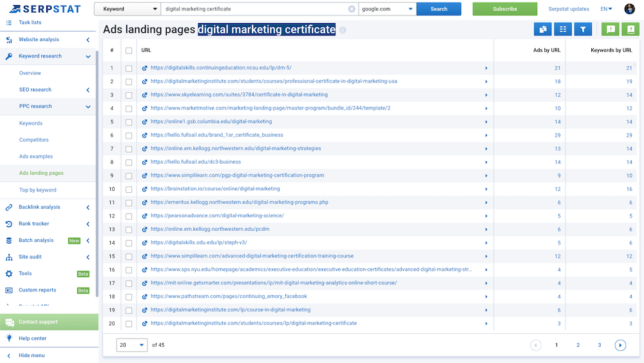644x363 pixels.
Task: Expand row arrow for marketmotive.com URL
Action: click(x=486, y=108)
